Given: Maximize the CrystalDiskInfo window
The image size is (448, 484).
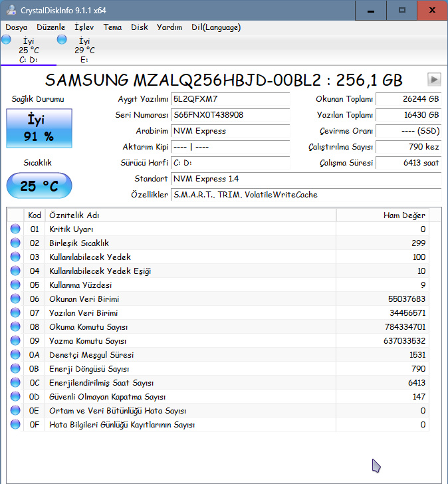Looking at the screenshot, I should pyautogui.click(x=401, y=10).
